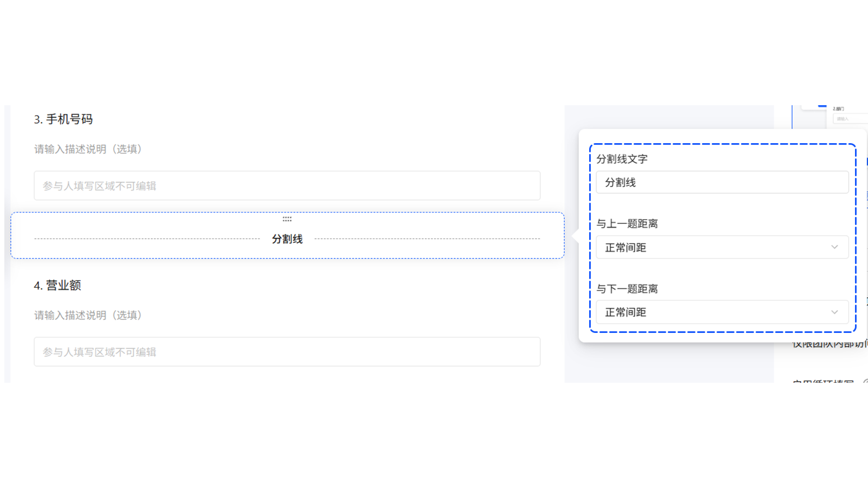This screenshot has width=868, height=488.
Task: Click the 与上一题距离 field label
Action: click(x=627, y=223)
